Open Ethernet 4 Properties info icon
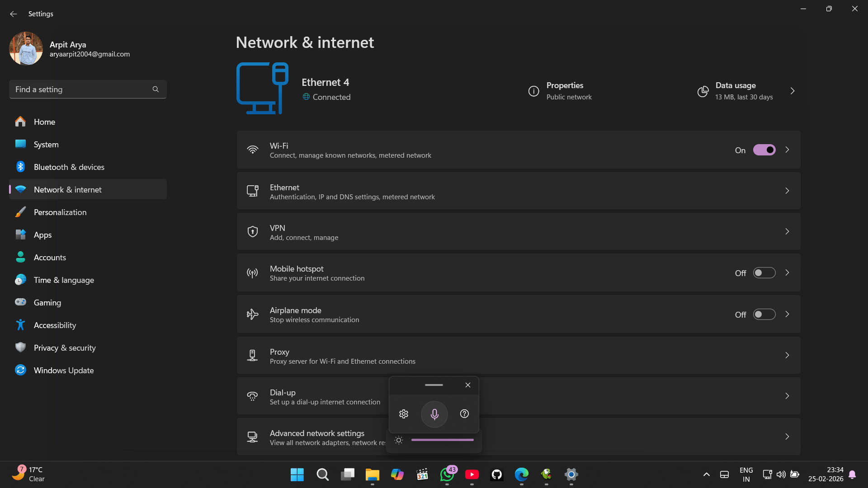This screenshot has width=868, height=488. (x=533, y=91)
